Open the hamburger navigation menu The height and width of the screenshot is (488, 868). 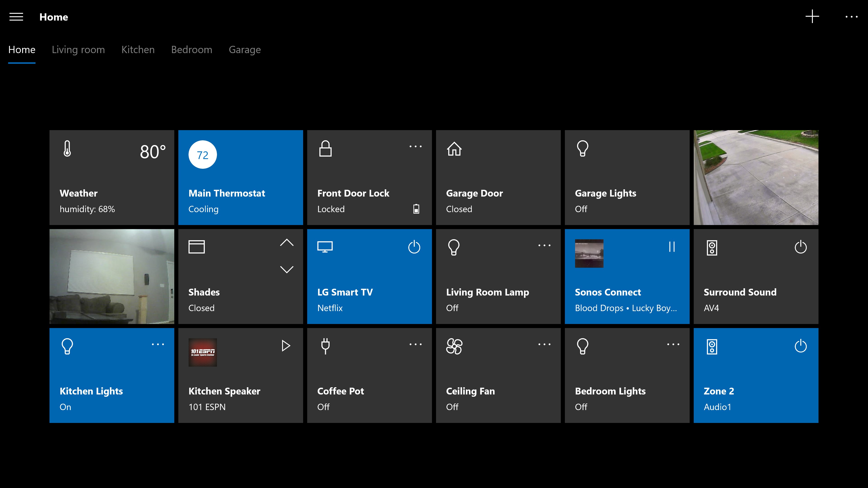(16, 16)
